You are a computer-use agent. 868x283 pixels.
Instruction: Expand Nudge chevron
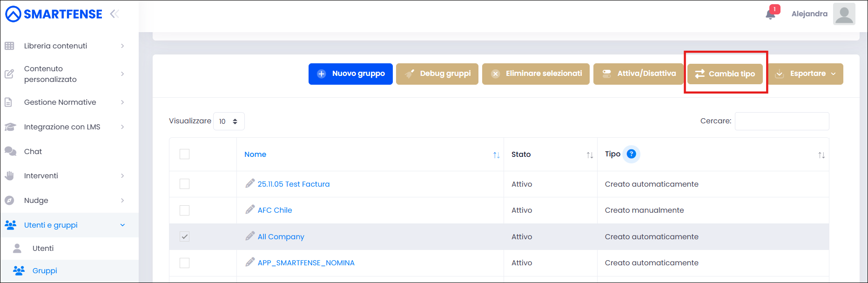coord(122,200)
